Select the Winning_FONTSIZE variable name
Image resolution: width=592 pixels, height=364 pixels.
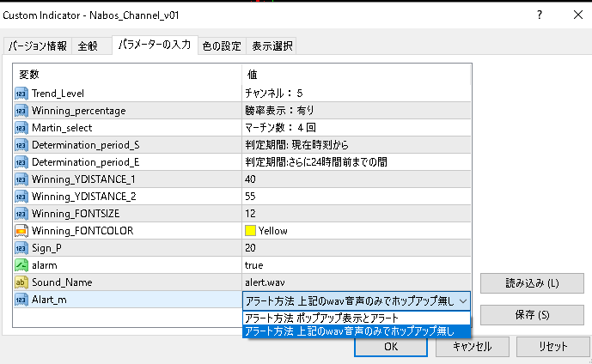(x=76, y=214)
